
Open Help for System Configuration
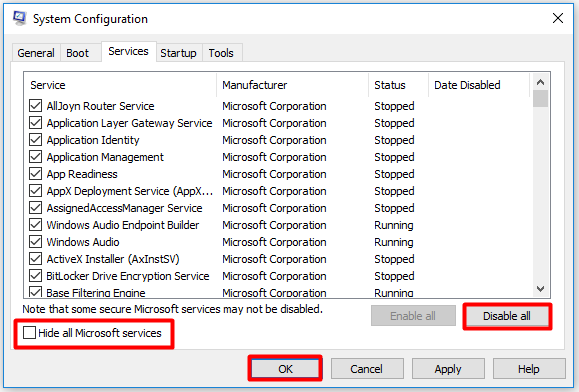529,369
